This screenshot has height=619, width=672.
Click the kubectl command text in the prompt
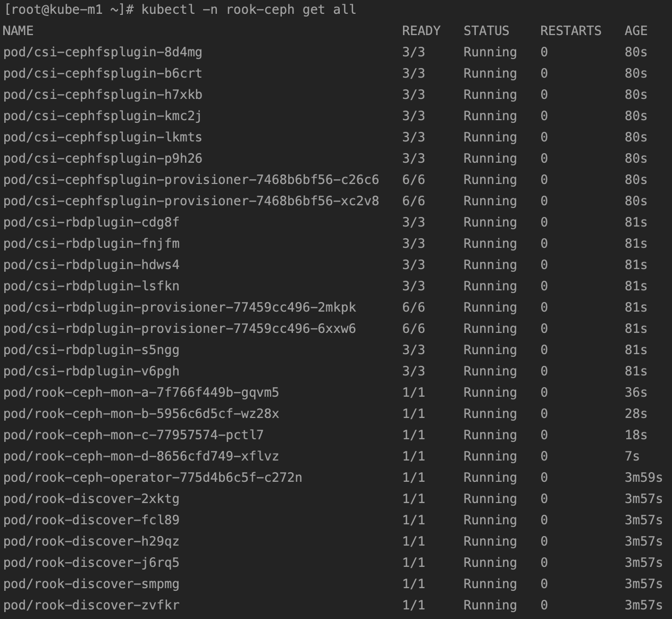pos(248,10)
